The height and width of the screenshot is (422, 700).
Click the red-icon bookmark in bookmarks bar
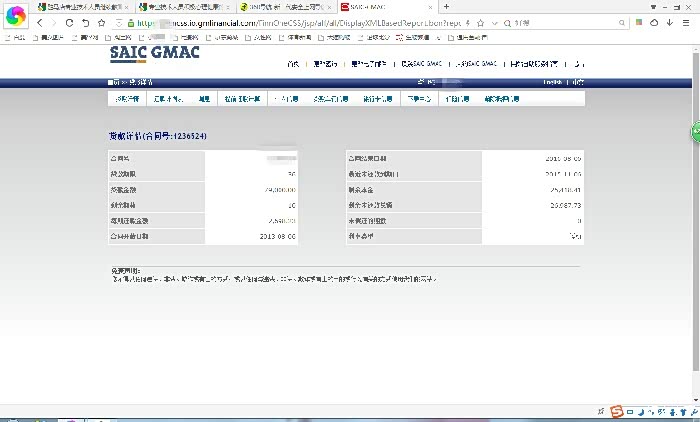[413, 38]
